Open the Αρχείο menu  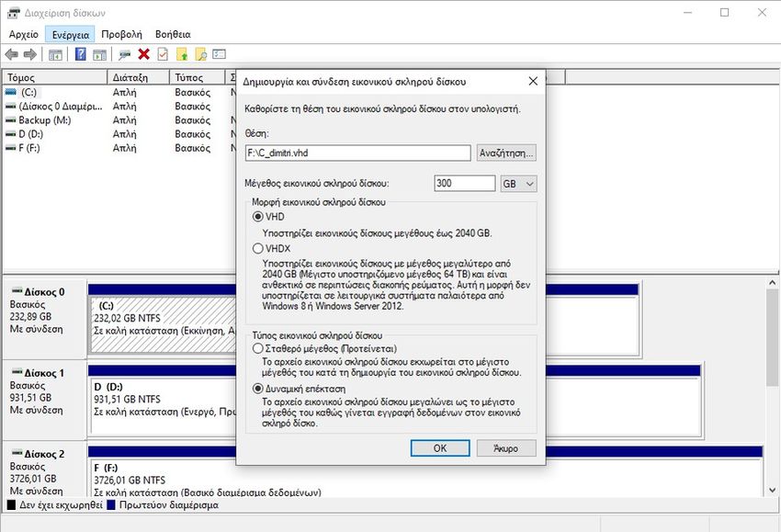(x=23, y=34)
